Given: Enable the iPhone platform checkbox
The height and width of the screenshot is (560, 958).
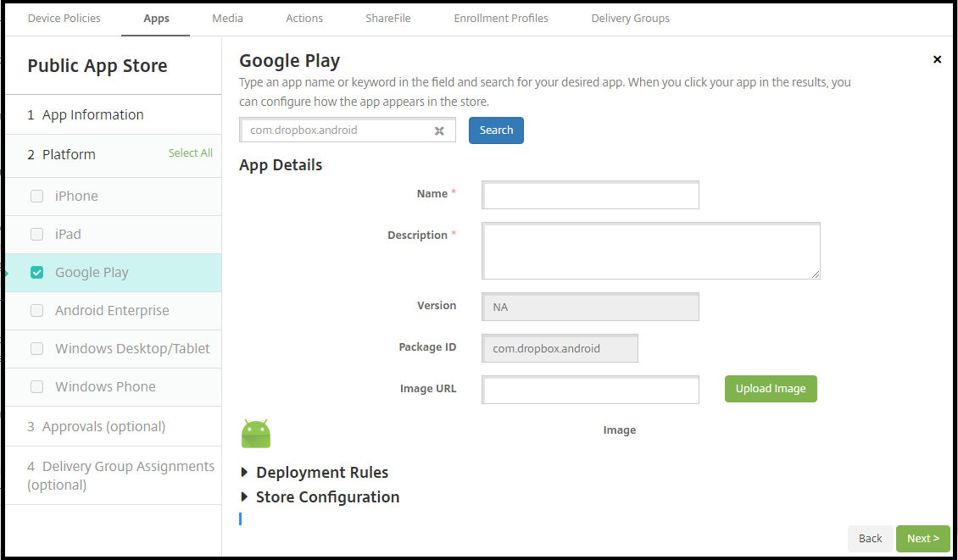Looking at the screenshot, I should [36, 197].
